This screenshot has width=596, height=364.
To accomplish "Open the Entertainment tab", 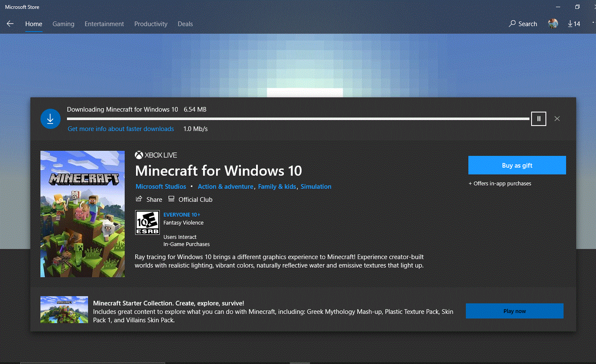I will tap(104, 24).
